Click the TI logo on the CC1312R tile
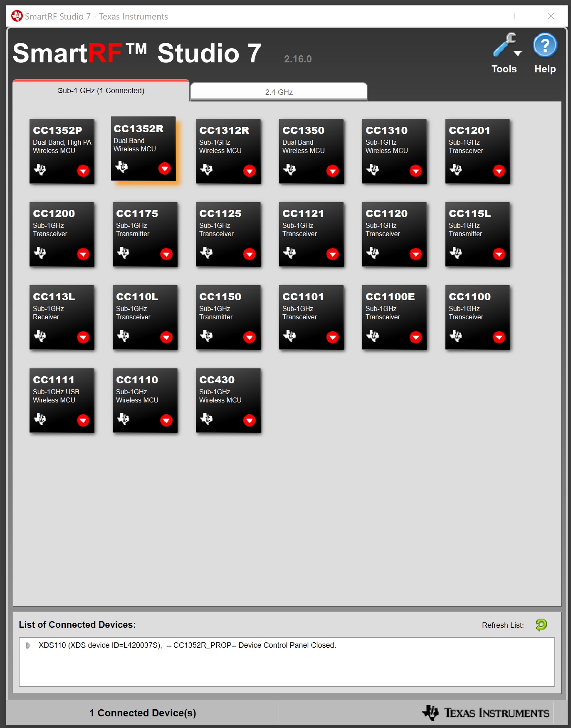 (x=206, y=169)
